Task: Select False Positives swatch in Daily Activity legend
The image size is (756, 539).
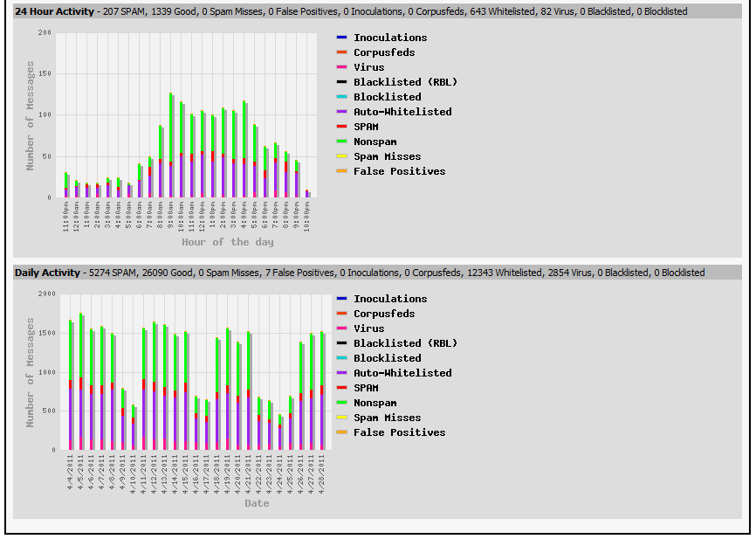Action: pyautogui.click(x=341, y=432)
